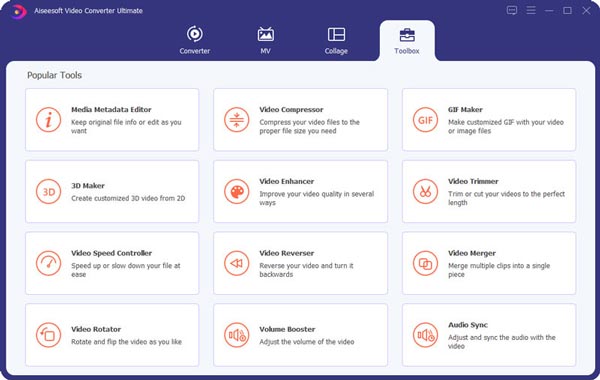Click the Video Merger title text

pyautogui.click(x=471, y=253)
